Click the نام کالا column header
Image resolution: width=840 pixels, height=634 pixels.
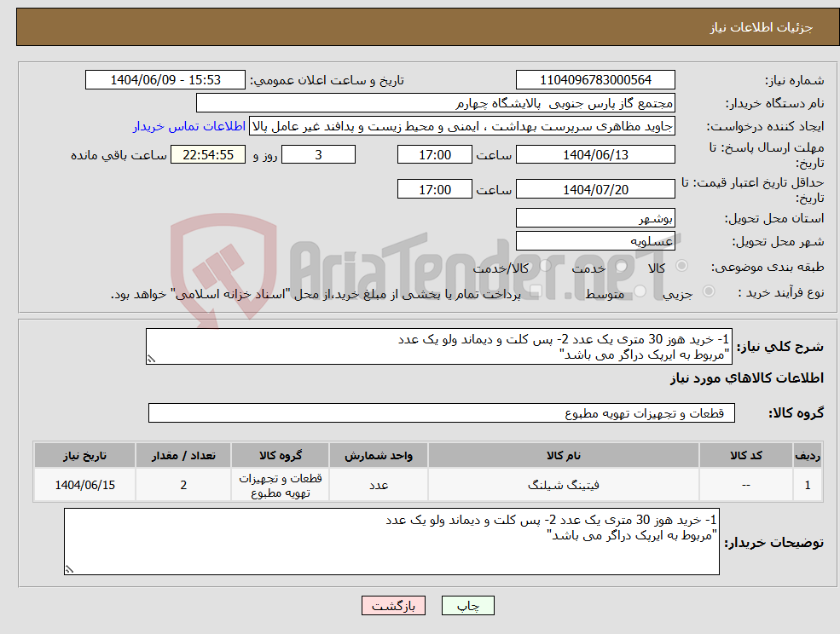tap(563, 455)
